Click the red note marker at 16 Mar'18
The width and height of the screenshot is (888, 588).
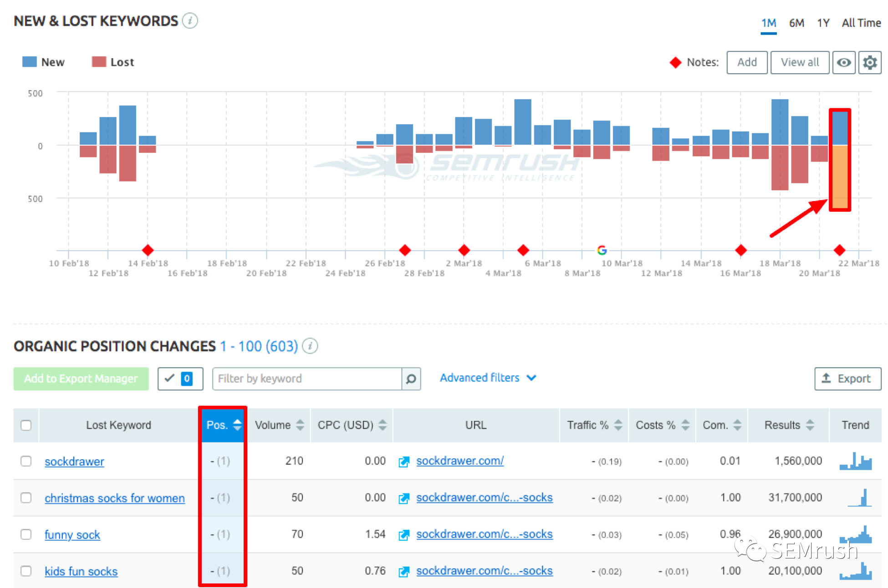[x=741, y=250]
